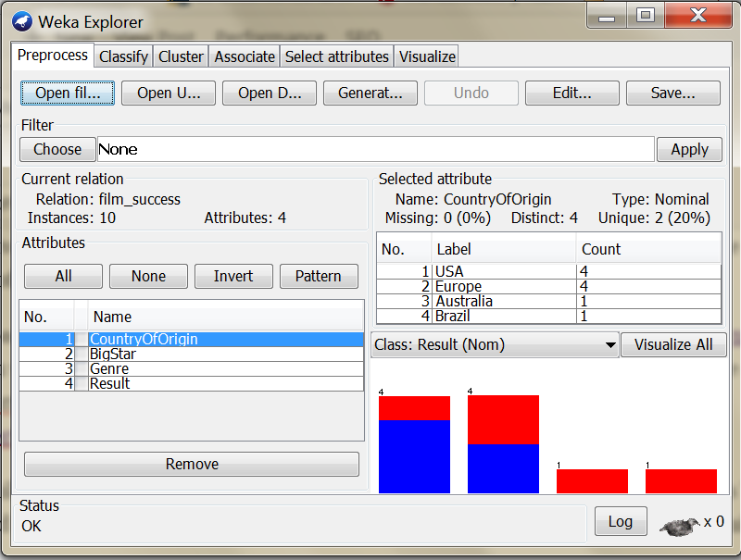Viewport: 741px width, 560px height.
Task: Switch to the Preprocess tab
Action: coord(53,56)
